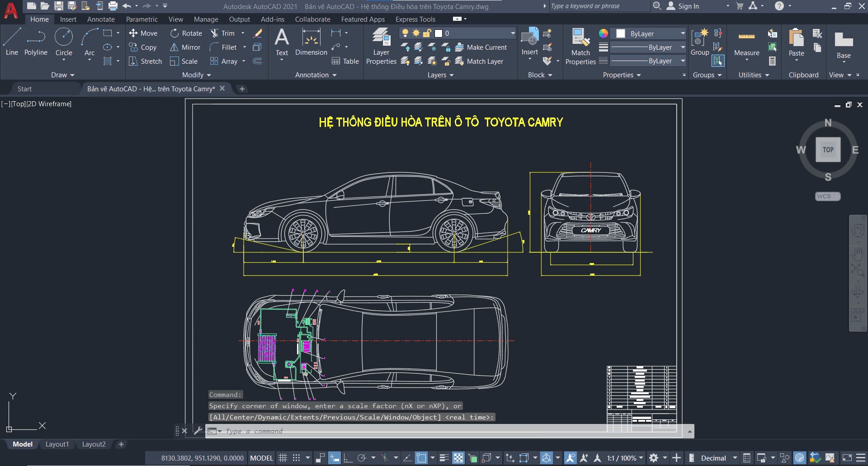This screenshot has height=466, width=868.
Task: Open the annotation scale 1:1 / 100% dropdown
Action: pos(625,458)
